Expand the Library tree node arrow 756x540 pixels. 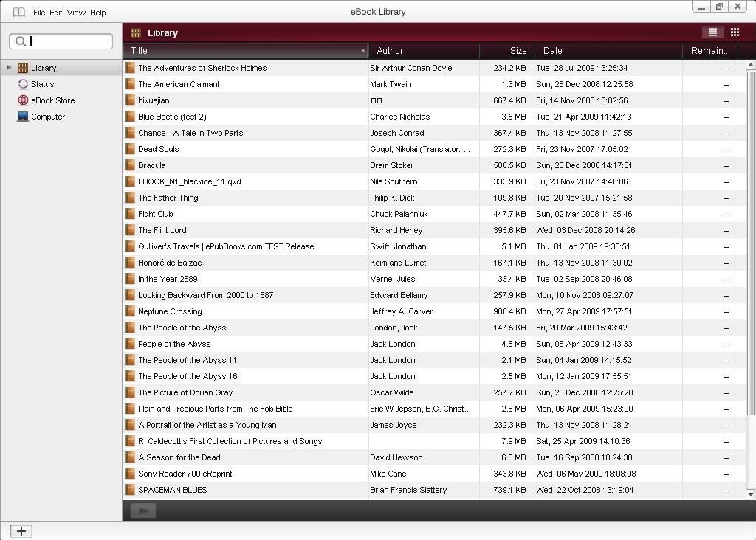click(9, 68)
